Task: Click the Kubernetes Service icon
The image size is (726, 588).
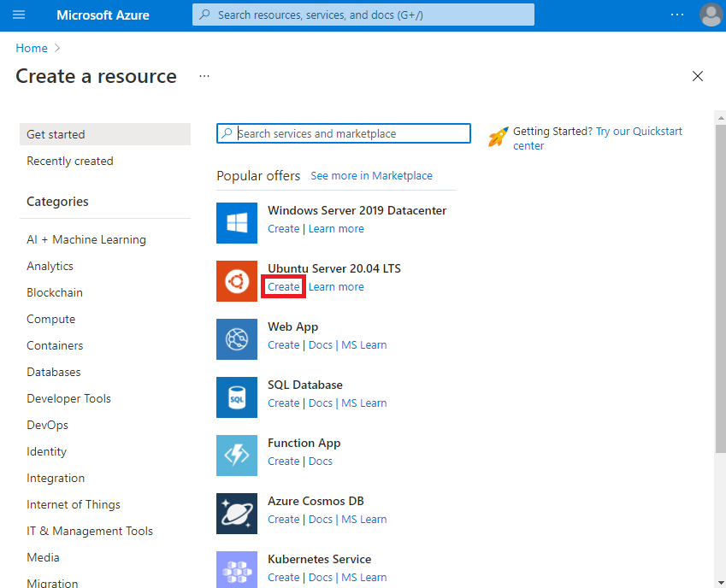Action: click(x=237, y=570)
